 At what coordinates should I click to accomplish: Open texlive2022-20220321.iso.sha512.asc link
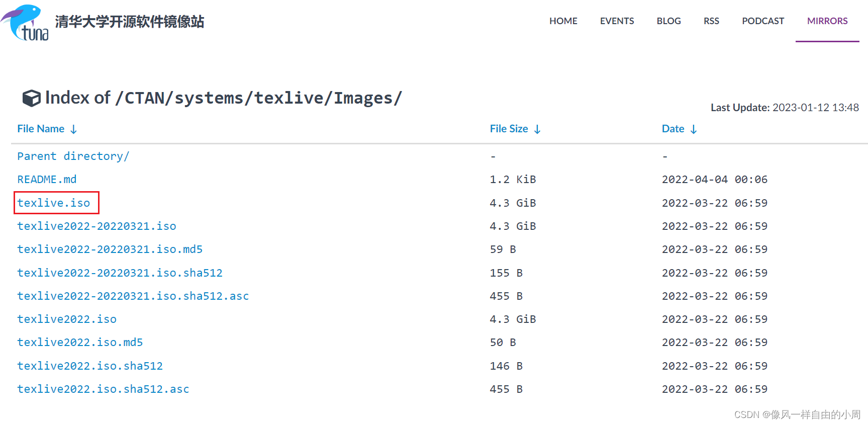pyautogui.click(x=133, y=296)
